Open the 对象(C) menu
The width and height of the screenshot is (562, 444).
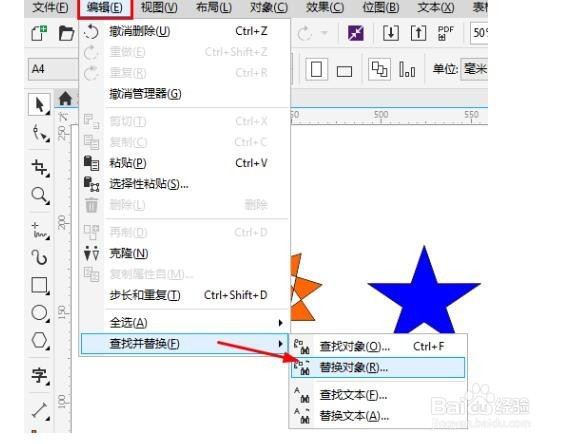pos(269,7)
